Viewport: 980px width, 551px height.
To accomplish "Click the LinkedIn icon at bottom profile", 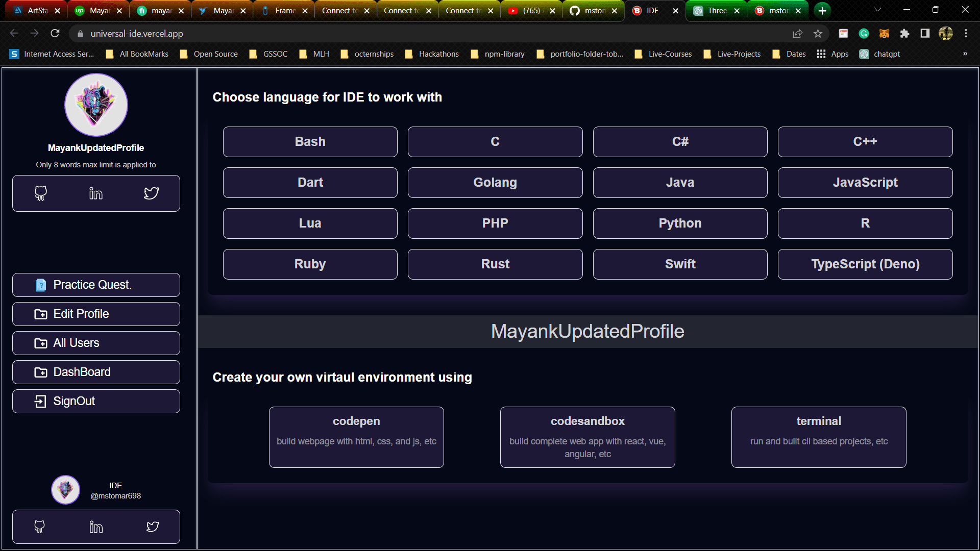I will [x=95, y=526].
